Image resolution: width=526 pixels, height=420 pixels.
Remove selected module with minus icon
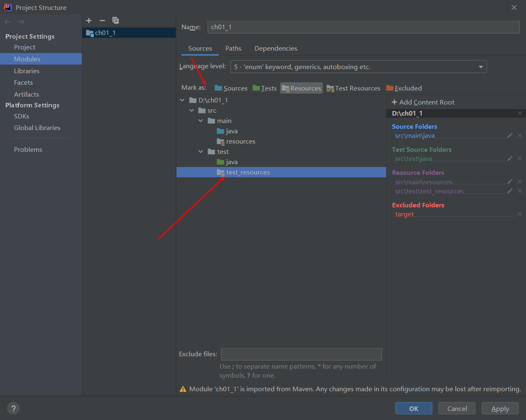point(102,21)
